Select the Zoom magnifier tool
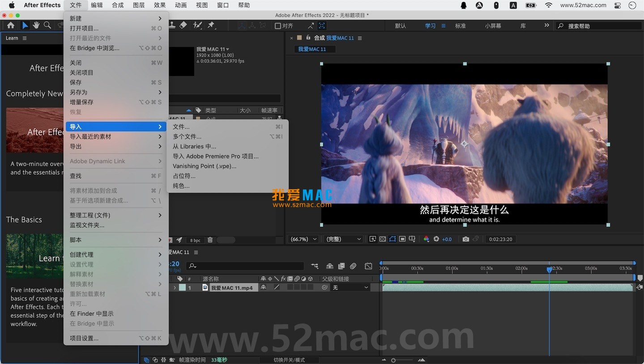This screenshot has width=644, height=364. [x=47, y=25]
